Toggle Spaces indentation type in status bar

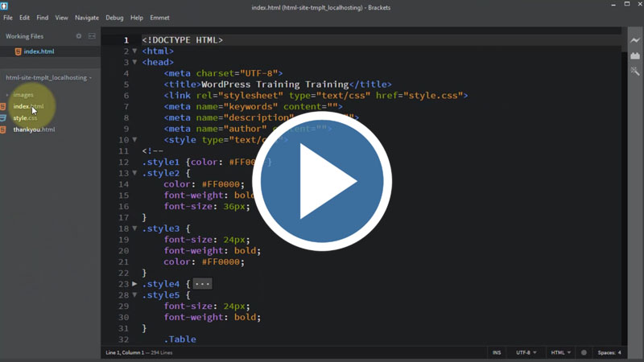(x=607, y=352)
